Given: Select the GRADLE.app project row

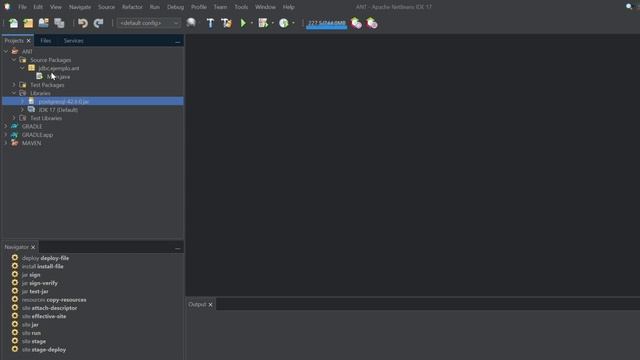Looking at the screenshot, I should [38, 135].
